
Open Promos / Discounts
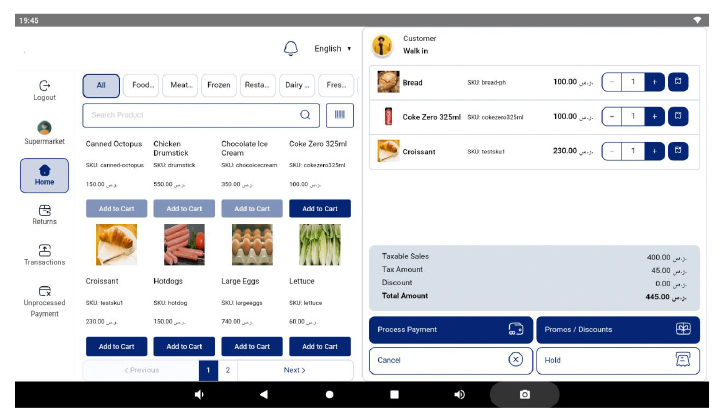pos(617,329)
